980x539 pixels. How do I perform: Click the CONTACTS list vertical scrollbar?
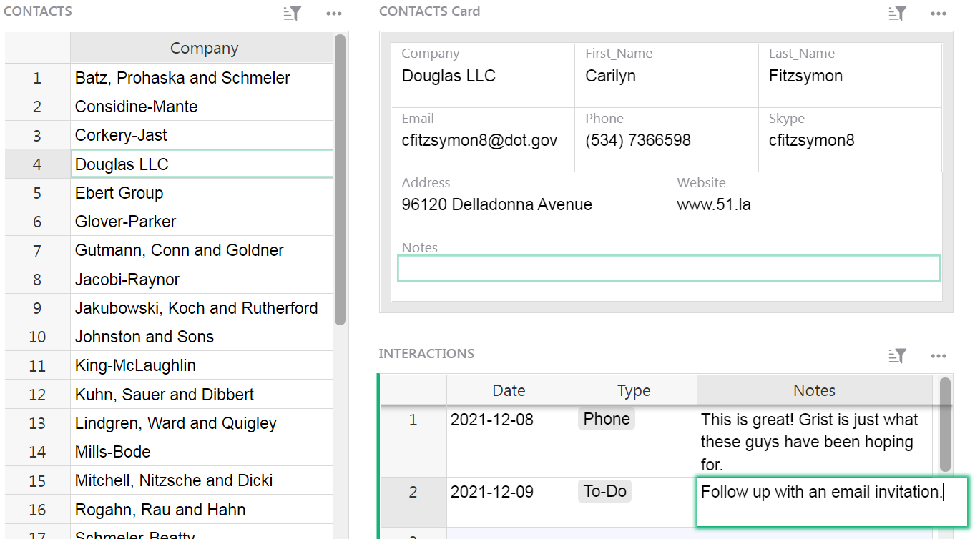pyautogui.click(x=340, y=179)
